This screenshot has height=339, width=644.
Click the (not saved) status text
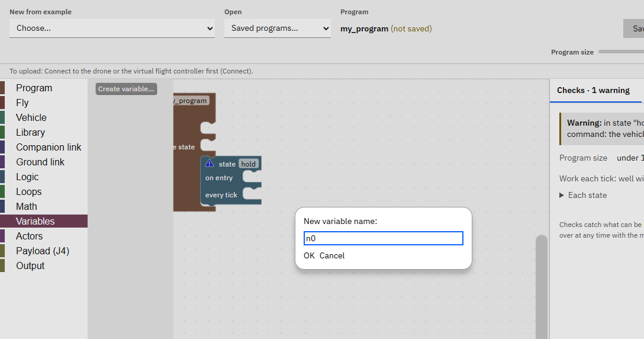click(411, 29)
